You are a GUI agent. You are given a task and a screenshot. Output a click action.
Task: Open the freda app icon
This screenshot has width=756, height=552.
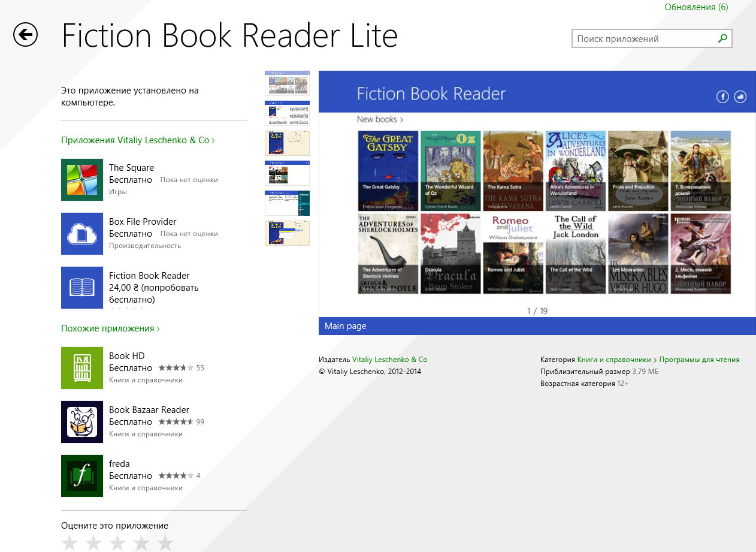pos(82,476)
